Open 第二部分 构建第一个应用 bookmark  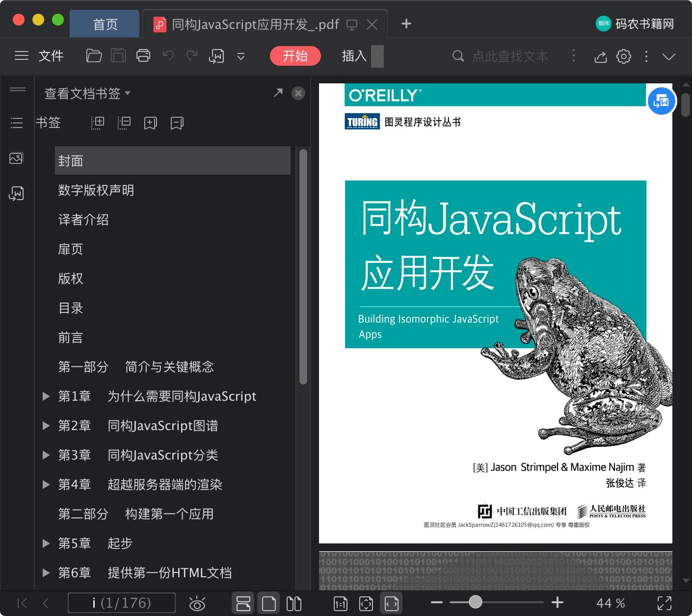click(x=136, y=513)
